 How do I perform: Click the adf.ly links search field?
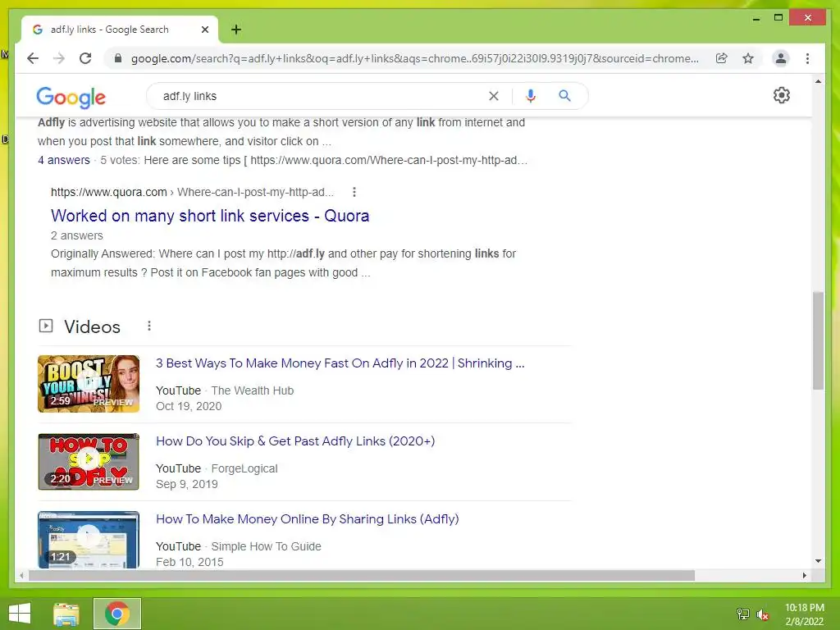pyautogui.click(x=322, y=96)
